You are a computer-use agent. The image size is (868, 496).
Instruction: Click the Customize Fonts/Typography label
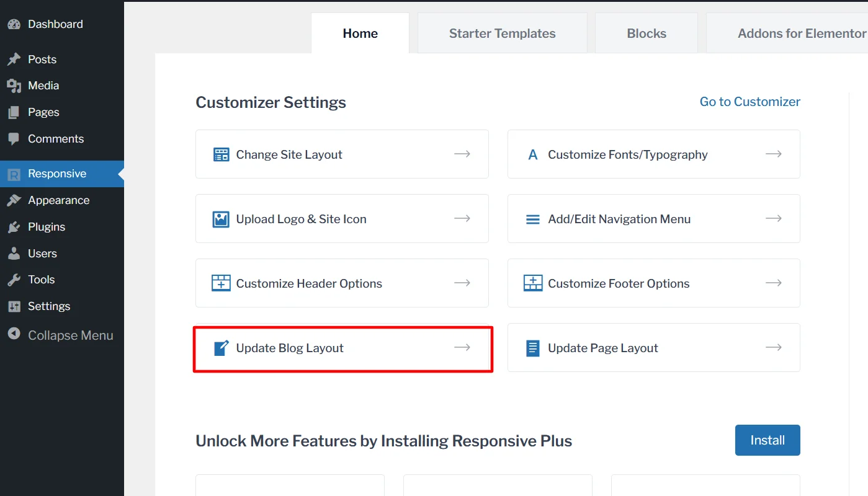tap(628, 154)
